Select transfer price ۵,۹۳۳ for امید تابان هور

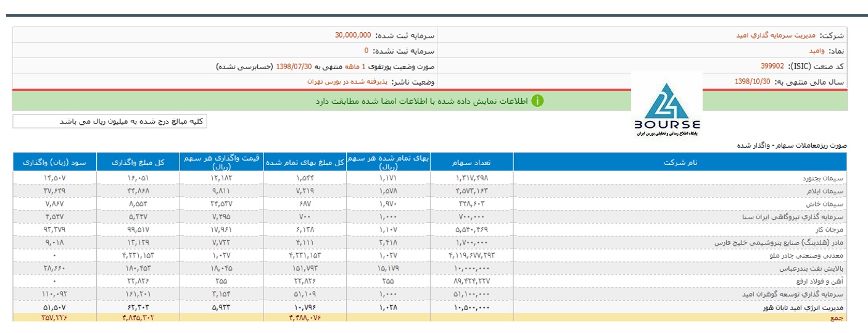tap(221, 307)
